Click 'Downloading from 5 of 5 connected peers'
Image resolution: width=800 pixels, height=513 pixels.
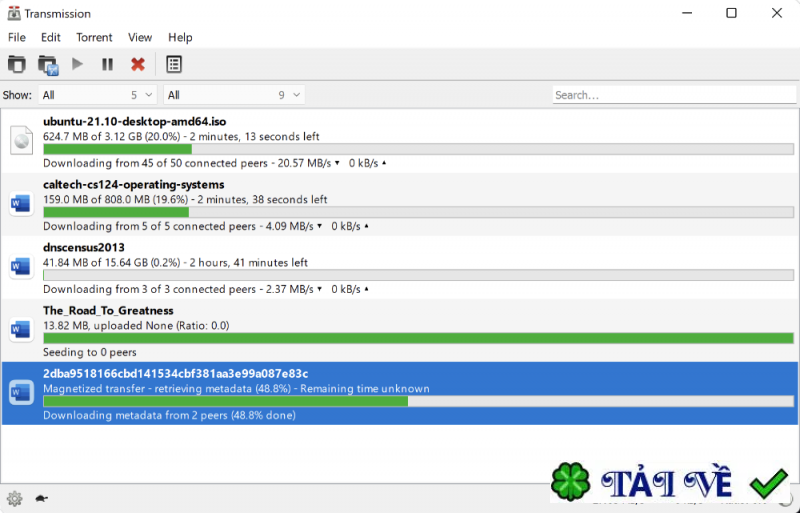point(149,226)
